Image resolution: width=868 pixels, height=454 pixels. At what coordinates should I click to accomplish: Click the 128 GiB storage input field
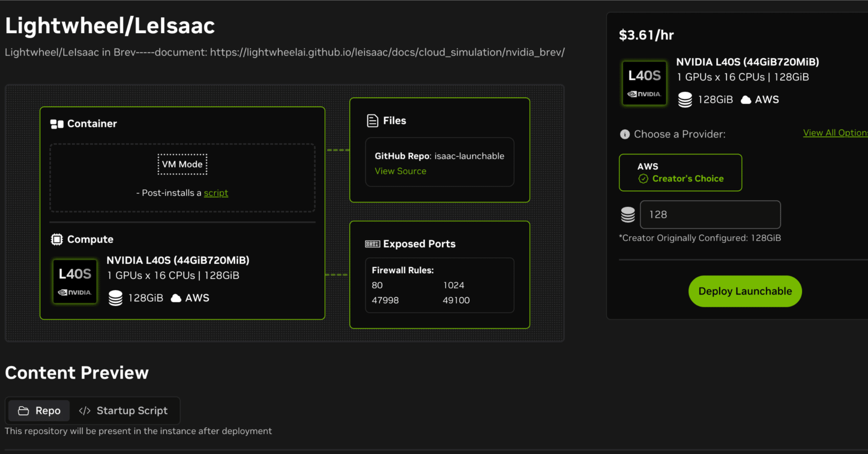click(710, 215)
